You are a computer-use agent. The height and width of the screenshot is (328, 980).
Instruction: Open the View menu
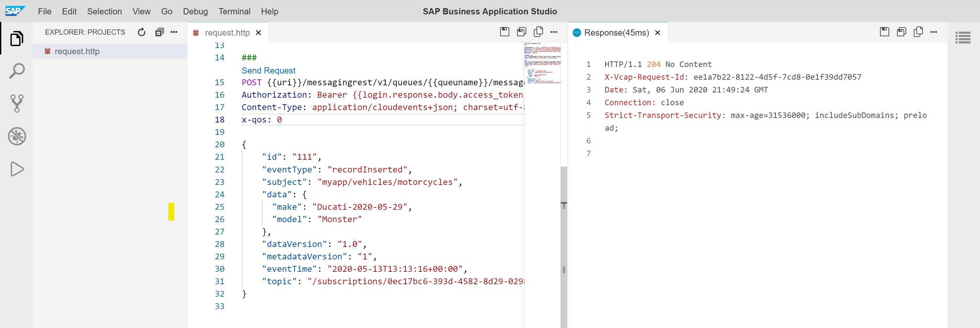point(141,11)
